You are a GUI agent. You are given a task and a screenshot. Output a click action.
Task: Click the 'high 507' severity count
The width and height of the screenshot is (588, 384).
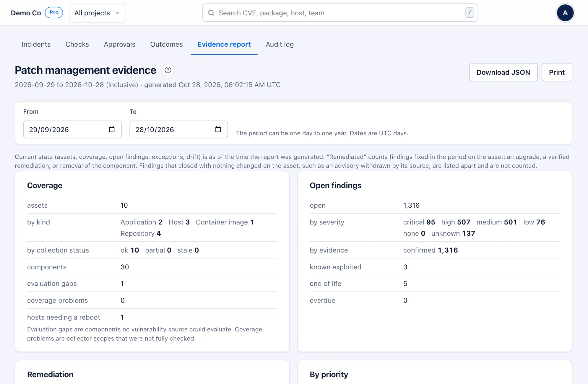pos(456,222)
